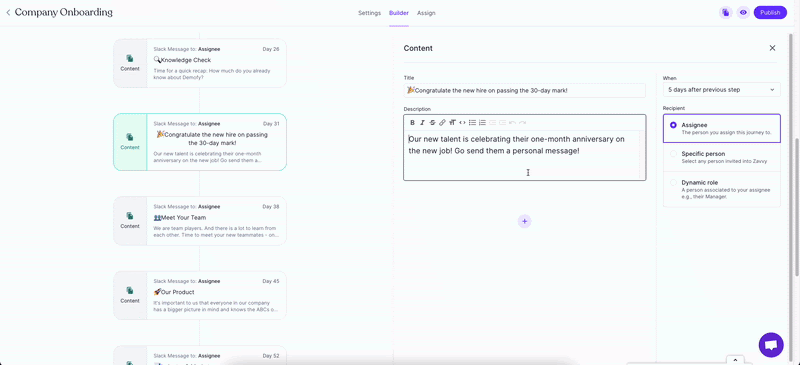Go back using the arrow beside Company Onboarding
Image resolution: width=800 pixels, height=365 pixels.
pos(8,12)
